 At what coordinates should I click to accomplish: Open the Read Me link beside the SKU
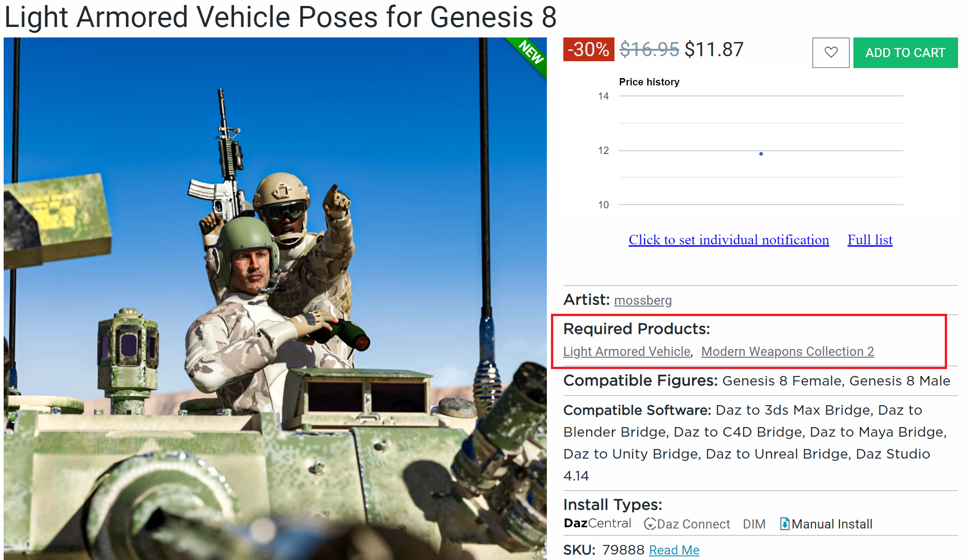click(x=674, y=550)
